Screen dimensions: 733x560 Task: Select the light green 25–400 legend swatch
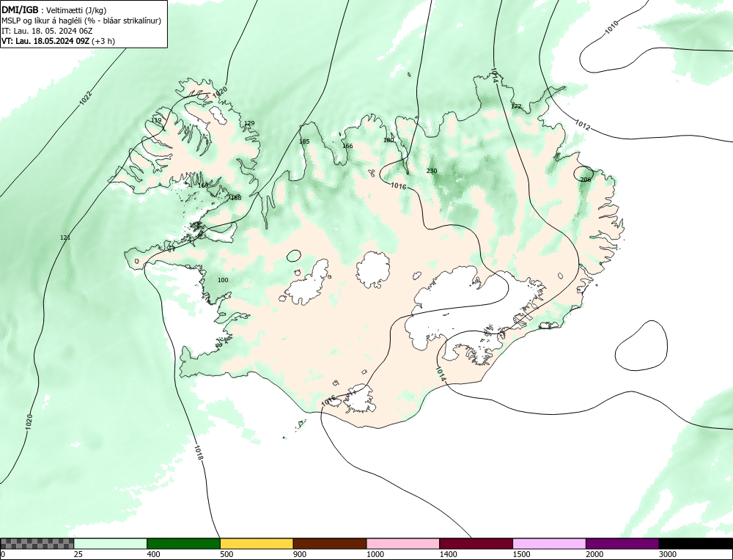pyautogui.click(x=111, y=543)
